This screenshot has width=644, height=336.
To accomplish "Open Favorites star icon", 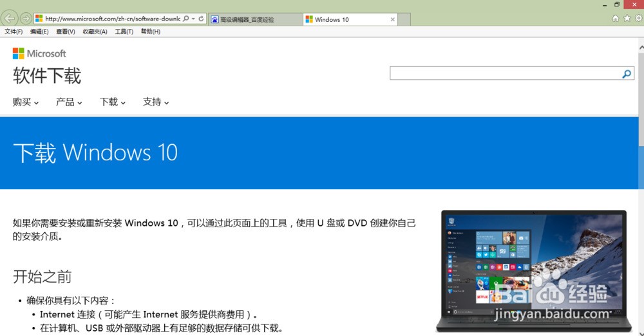I will coord(627,18).
